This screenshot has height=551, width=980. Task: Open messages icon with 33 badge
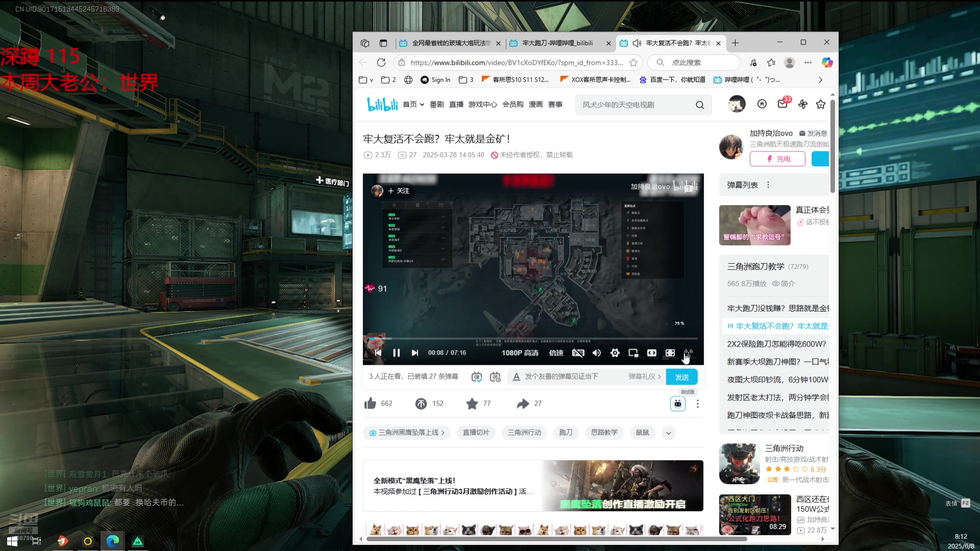coord(783,104)
